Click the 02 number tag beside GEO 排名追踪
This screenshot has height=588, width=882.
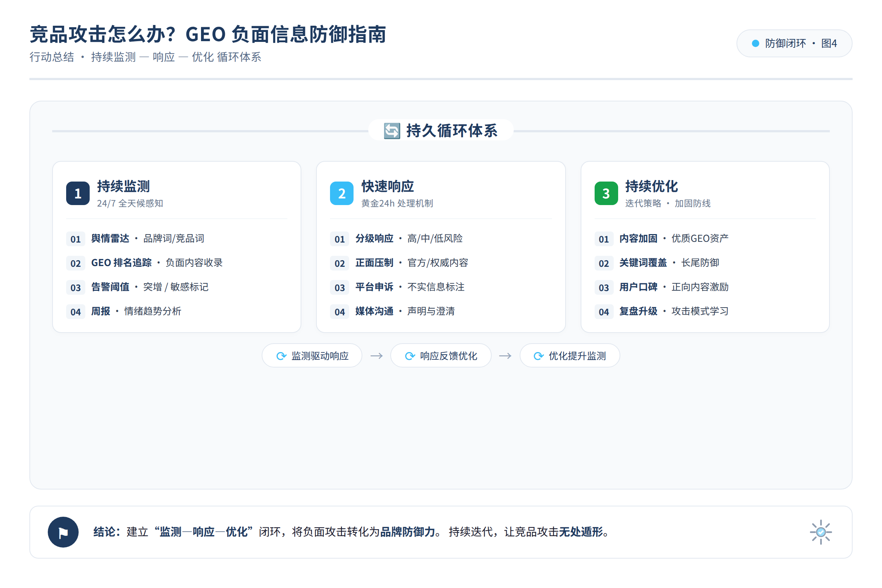pyautogui.click(x=75, y=263)
